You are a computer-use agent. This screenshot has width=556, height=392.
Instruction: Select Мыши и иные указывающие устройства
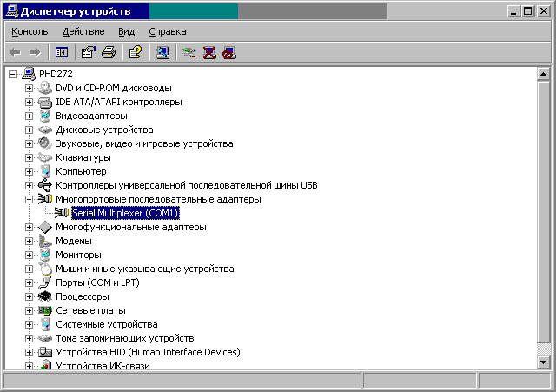tap(145, 269)
